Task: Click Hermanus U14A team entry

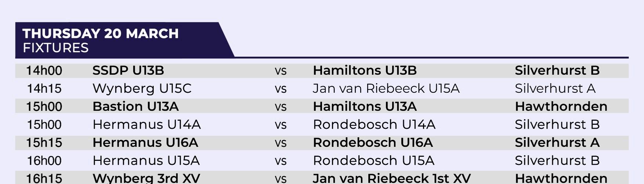Action: point(146,124)
